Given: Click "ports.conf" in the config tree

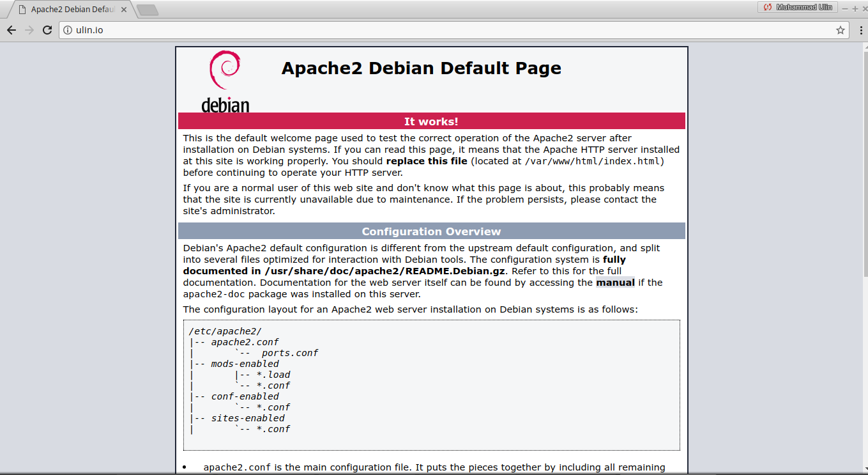Looking at the screenshot, I should pyautogui.click(x=289, y=353).
